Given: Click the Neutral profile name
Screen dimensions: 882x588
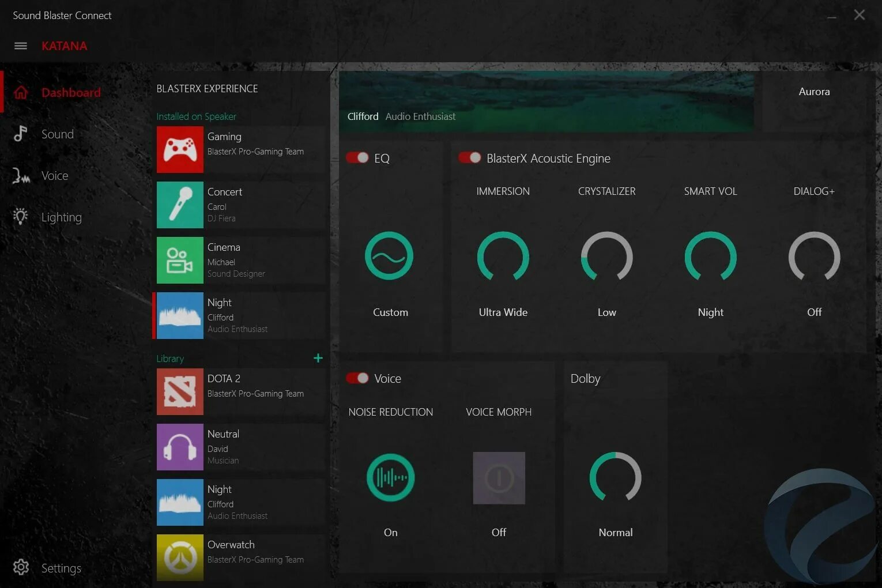Looking at the screenshot, I should [223, 434].
